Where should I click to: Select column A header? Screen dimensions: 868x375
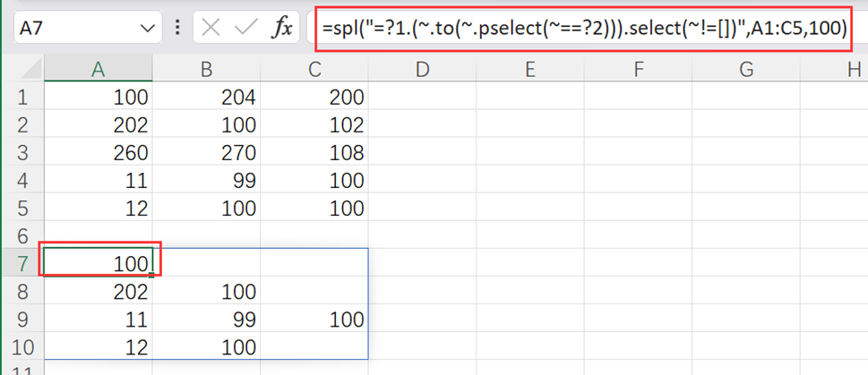(97, 69)
